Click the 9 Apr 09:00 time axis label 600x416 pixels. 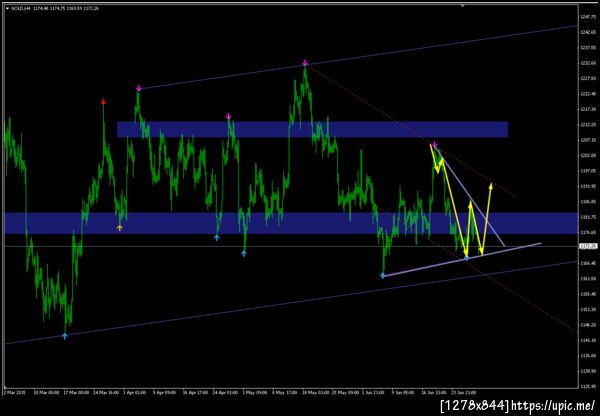(165, 393)
